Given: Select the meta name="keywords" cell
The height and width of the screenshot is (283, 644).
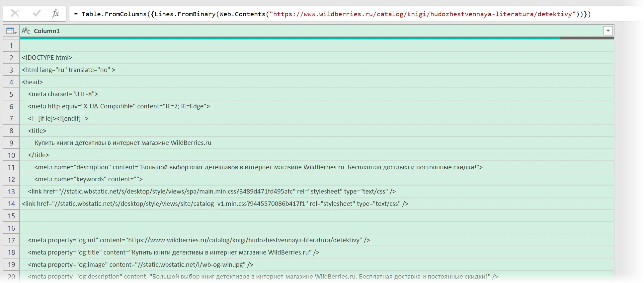Looking at the screenshot, I should [x=317, y=179].
